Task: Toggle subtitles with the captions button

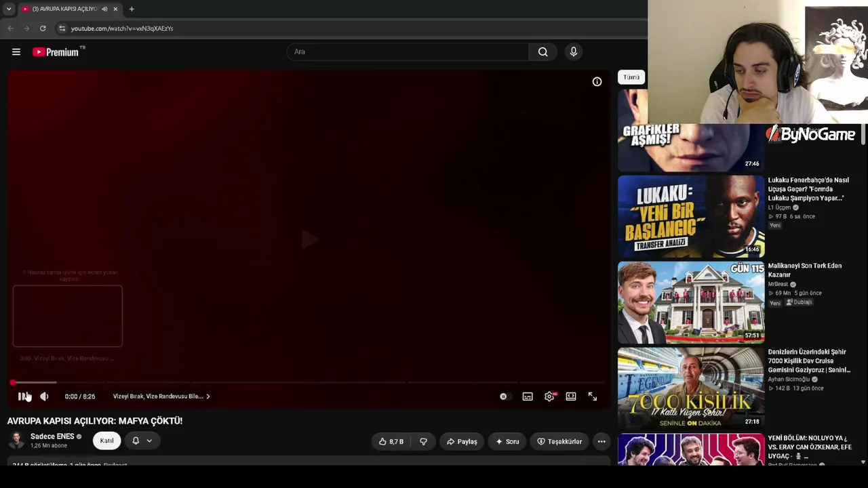Action: click(528, 396)
